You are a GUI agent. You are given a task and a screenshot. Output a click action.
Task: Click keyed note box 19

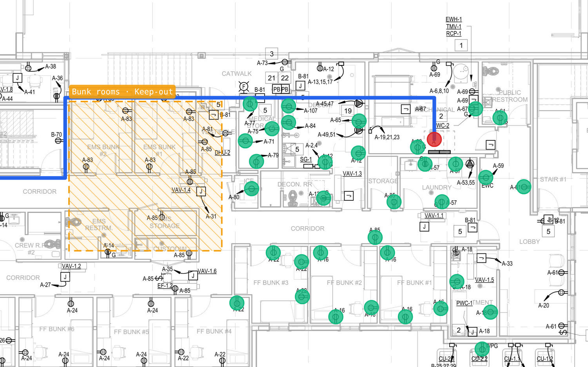[x=348, y=111]
